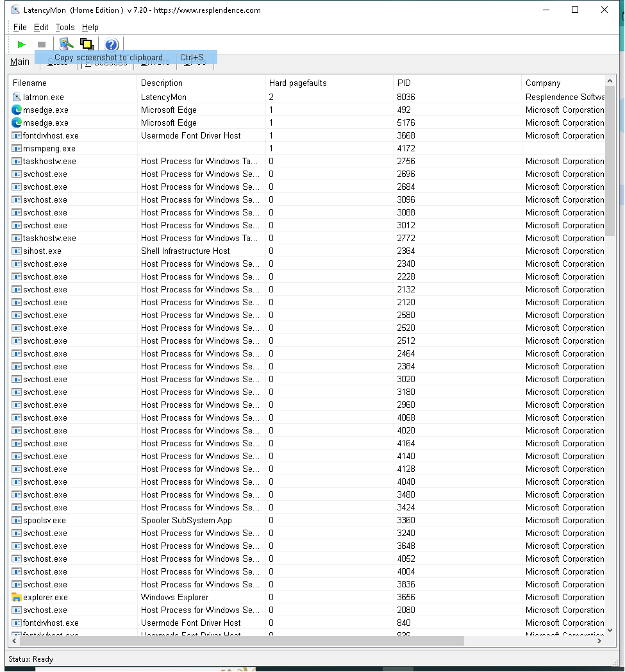The image size is (625, 672).
Task: Click the Edge icon in the PID 5176 row
Action: (x=17, y=122)
